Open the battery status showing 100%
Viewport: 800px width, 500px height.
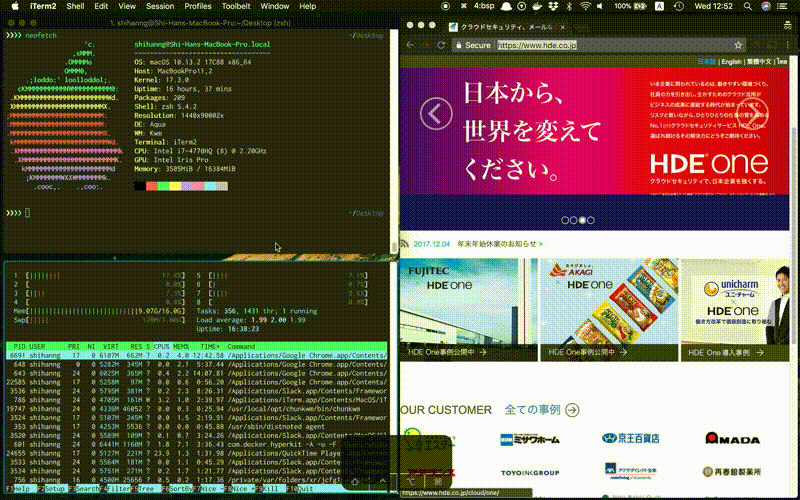630,6
